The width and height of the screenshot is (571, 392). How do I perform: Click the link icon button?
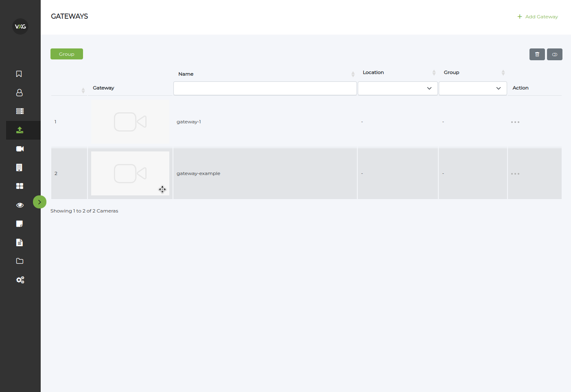click(x=554, y=54)
